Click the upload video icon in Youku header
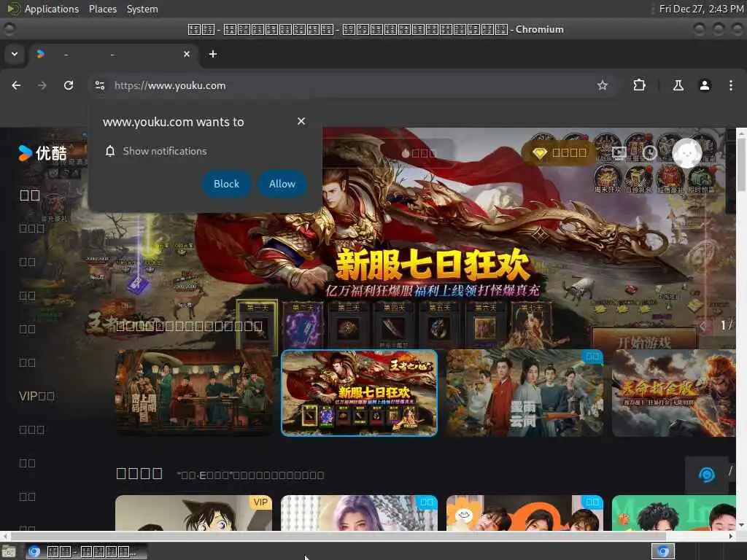 coord(619,153)
